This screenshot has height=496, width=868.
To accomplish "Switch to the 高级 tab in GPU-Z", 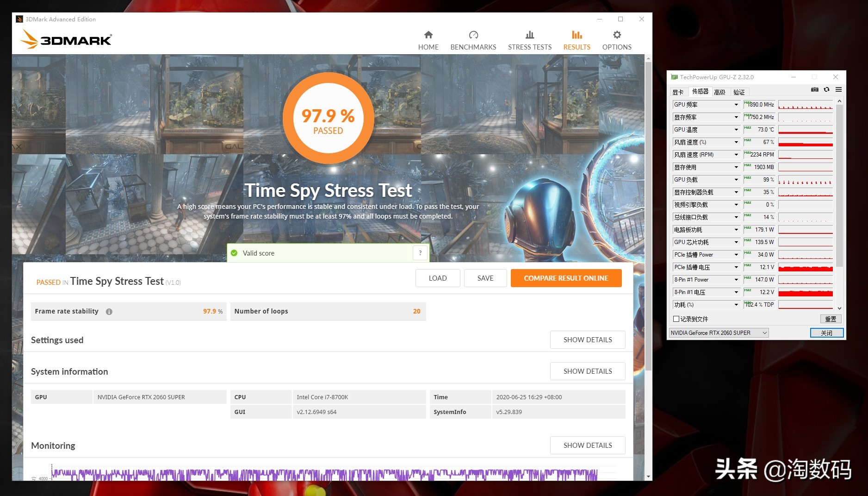I will [x=719, y=92].
